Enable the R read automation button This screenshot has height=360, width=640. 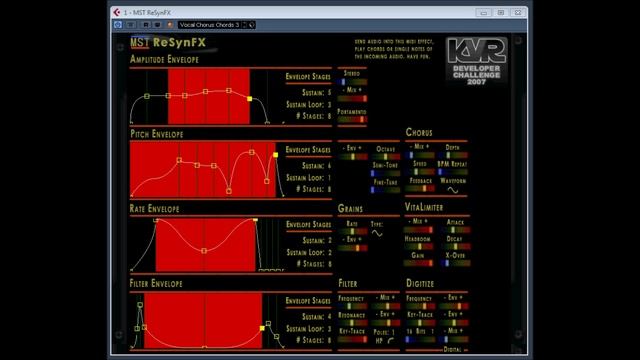tap(146, 25)
